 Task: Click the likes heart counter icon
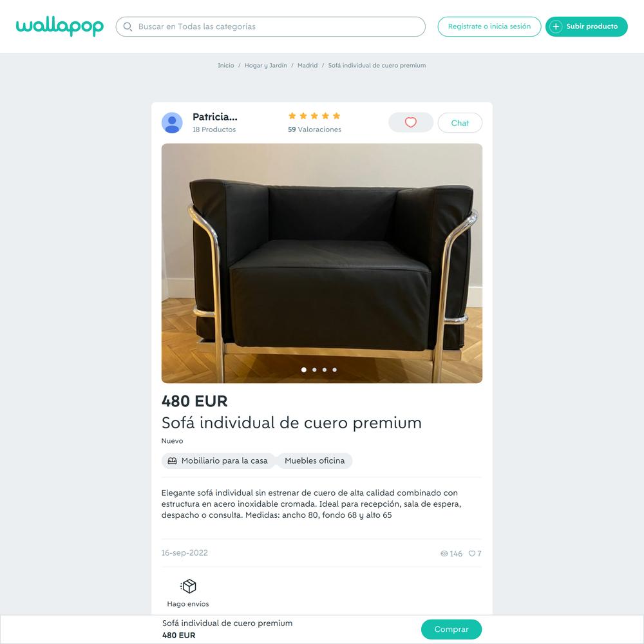coord(472,554)
